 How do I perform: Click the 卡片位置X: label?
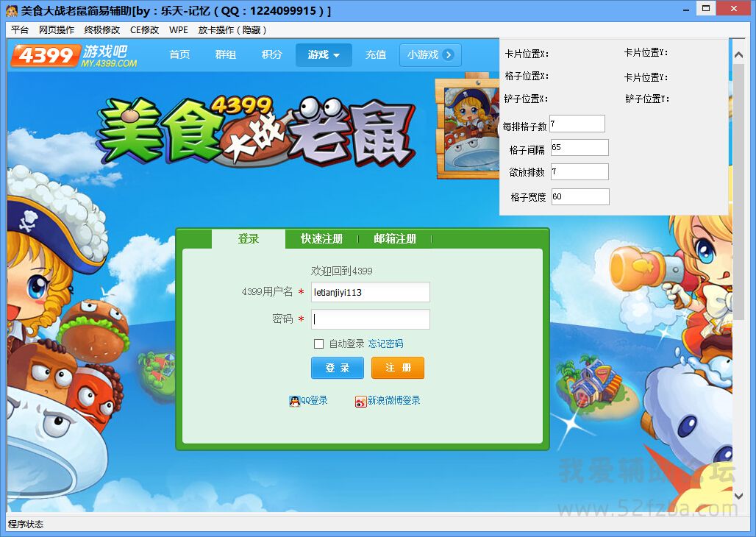tap(527, 54)
